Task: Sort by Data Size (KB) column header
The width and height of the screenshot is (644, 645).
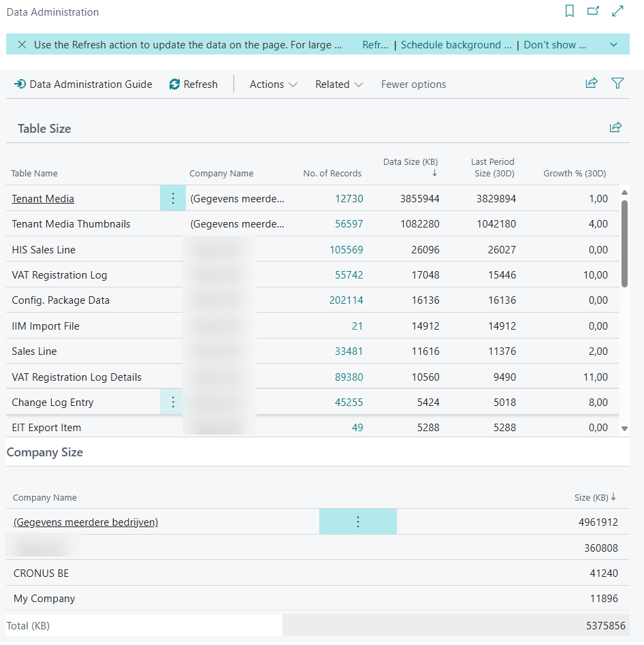Action: [410, 162]
